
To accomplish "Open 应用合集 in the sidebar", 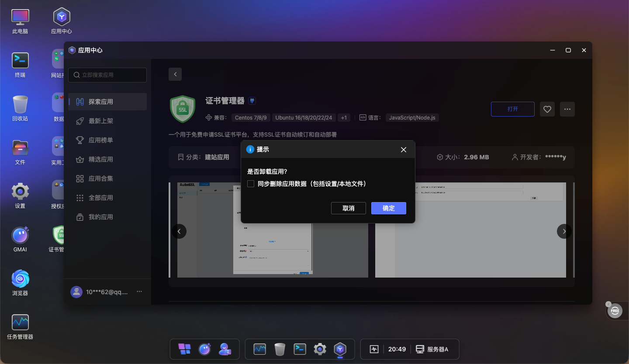I will (x=107, y=179).
